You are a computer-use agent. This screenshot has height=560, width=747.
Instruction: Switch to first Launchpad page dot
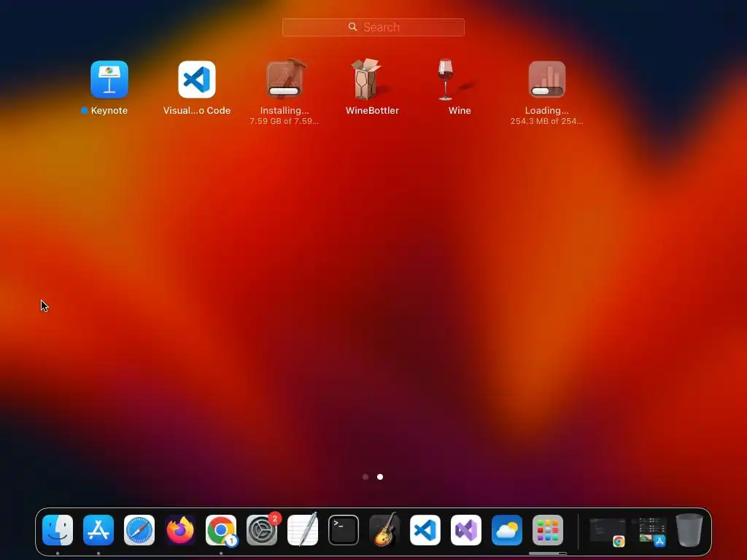tap(365, 477)
